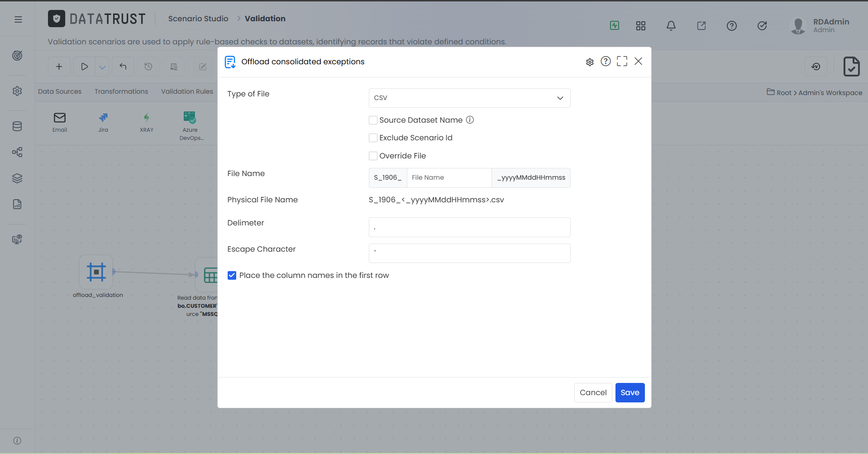Open notifications bell
This screenshot has width=868, height=454.
coord(671,26)
